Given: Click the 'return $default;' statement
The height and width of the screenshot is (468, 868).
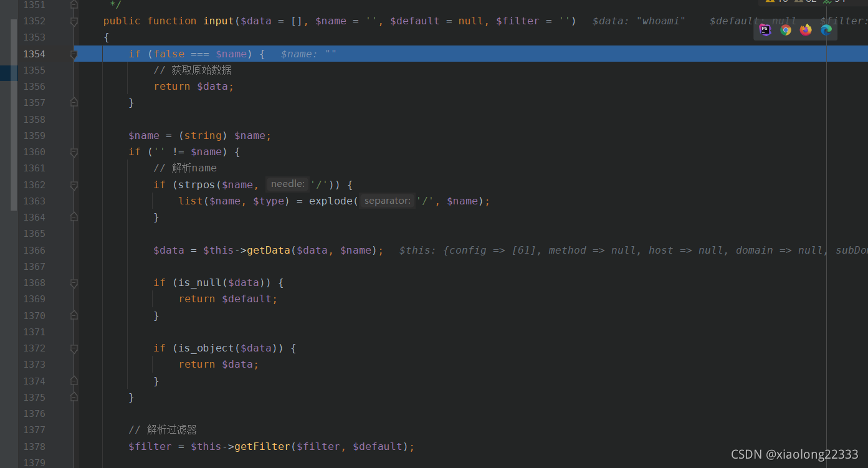Looking at the screenshot, I should click(228, 299).
